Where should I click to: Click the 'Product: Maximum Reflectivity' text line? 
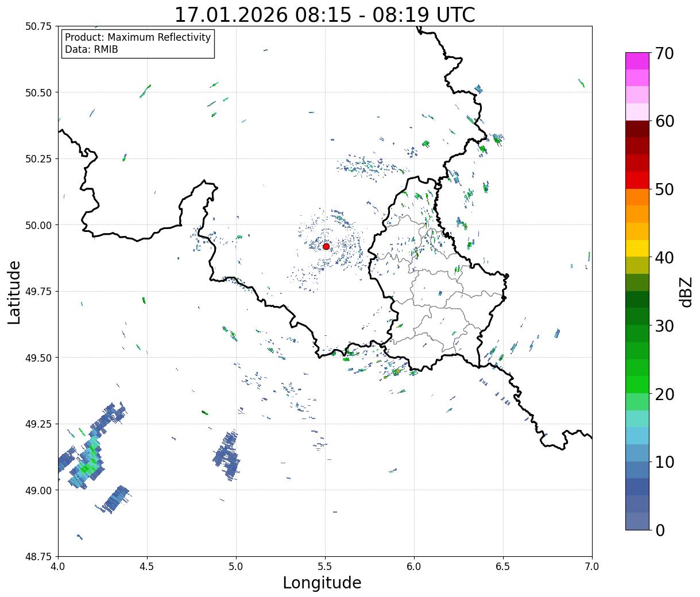click(138, 37)
